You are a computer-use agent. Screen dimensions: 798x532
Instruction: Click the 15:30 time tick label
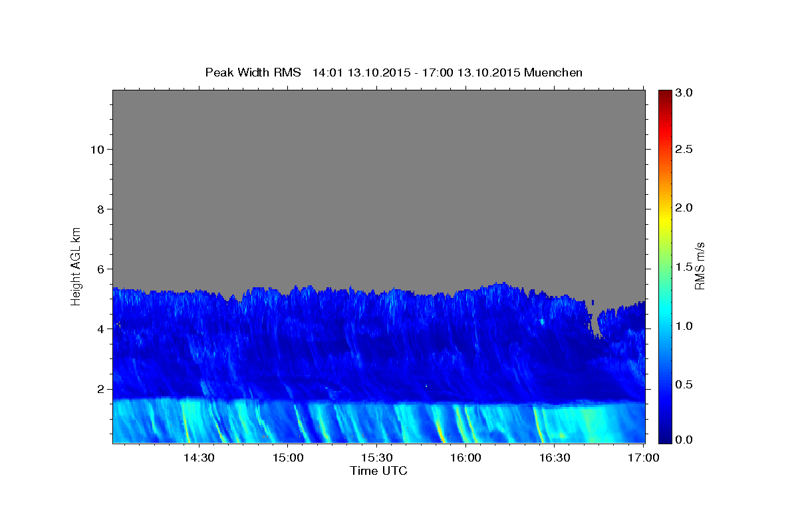point(377,458)
